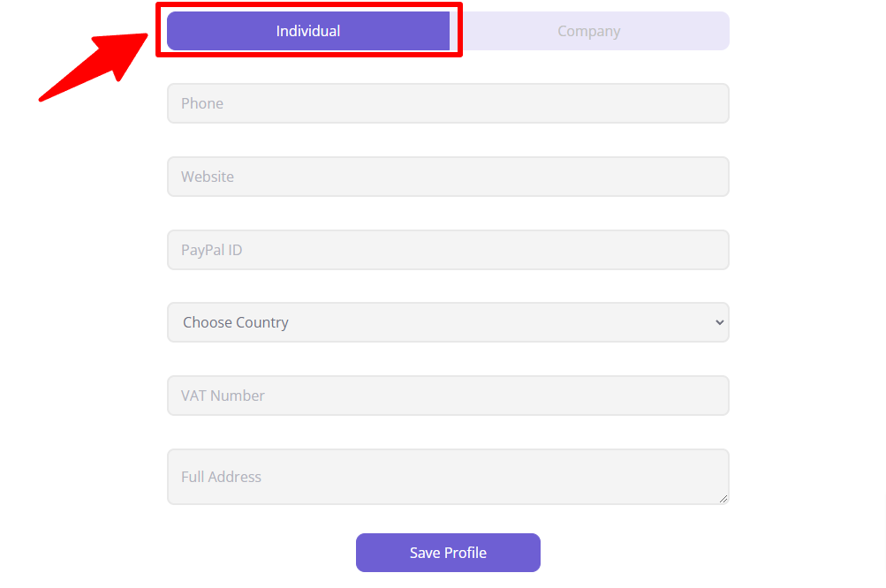The image size is (886, 588).
Task: Click the Full Address resize grip icon
Action: [723, 499]
